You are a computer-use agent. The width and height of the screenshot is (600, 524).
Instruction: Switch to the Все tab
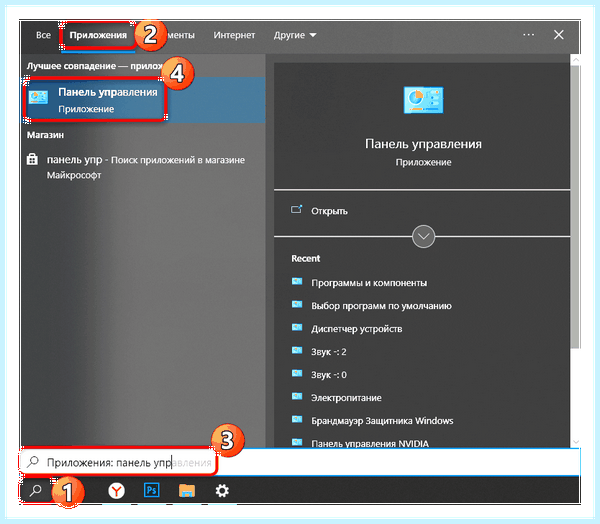click(x=43, y=35)
